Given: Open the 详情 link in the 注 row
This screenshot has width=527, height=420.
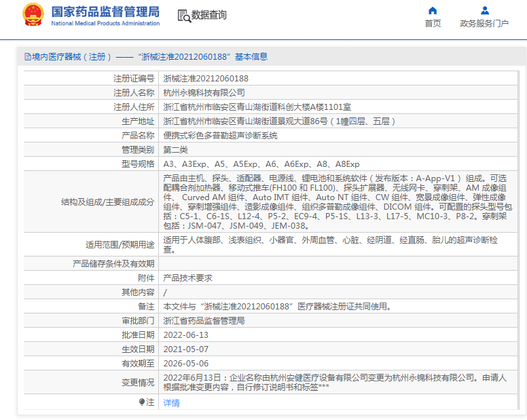Looking at the screenshot, I should click(x=172, y=403).
